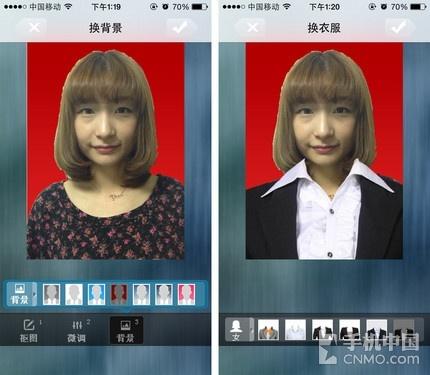Confirm the background change with checkmark
The image size is (430, 375).
(180, 28)
